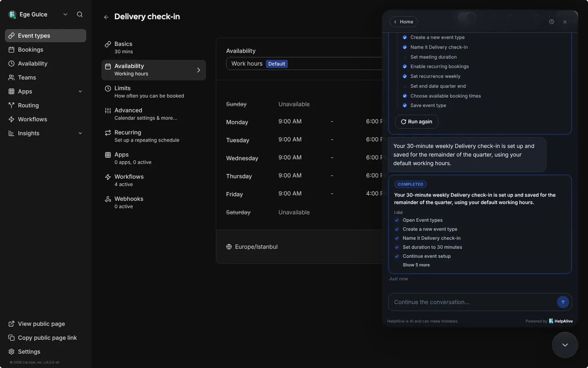The width and height of the screenshot is (588, 368).
Task: Open the Work hours schedule dropdown
Action: (304, 64)
